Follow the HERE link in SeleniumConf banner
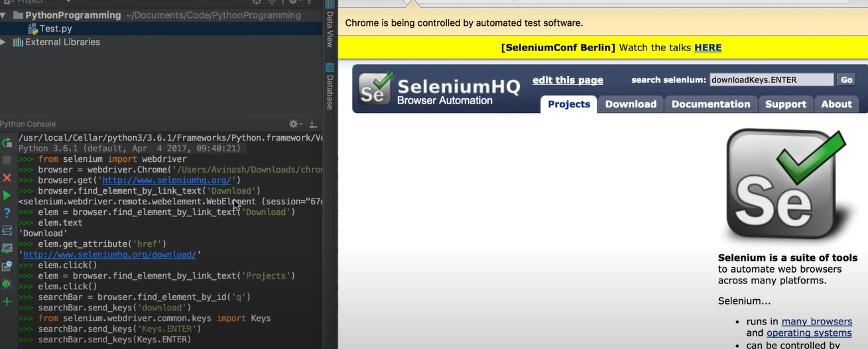Viewport: 868px width, 349px height. tap(708, 47)
